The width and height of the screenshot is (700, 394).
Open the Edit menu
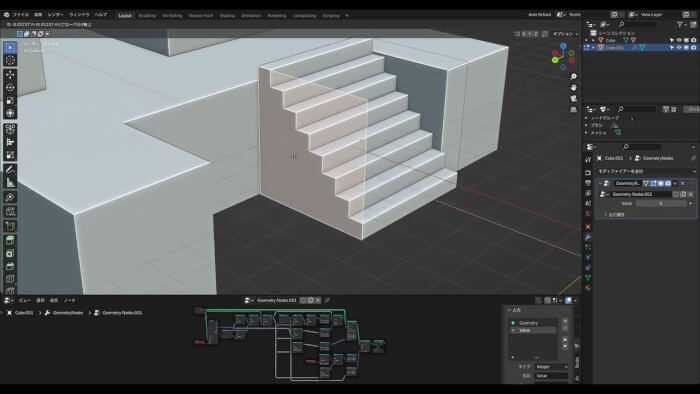38,15
